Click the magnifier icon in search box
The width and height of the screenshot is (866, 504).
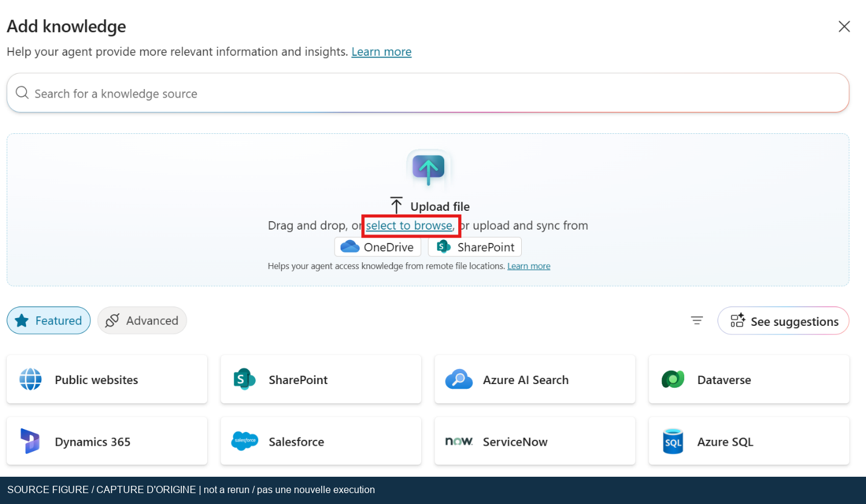click(x=22, y=93)
